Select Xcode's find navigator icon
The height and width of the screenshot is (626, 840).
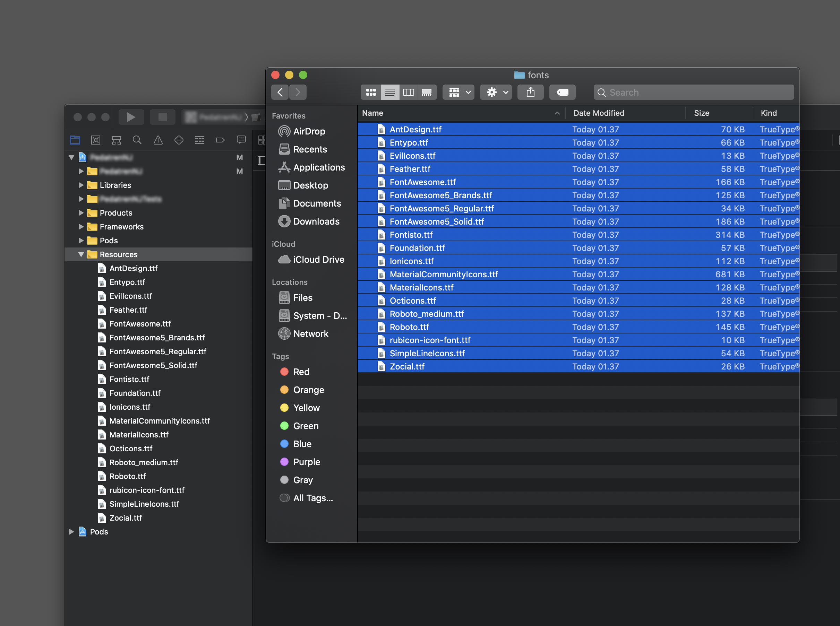click(137, 140)
